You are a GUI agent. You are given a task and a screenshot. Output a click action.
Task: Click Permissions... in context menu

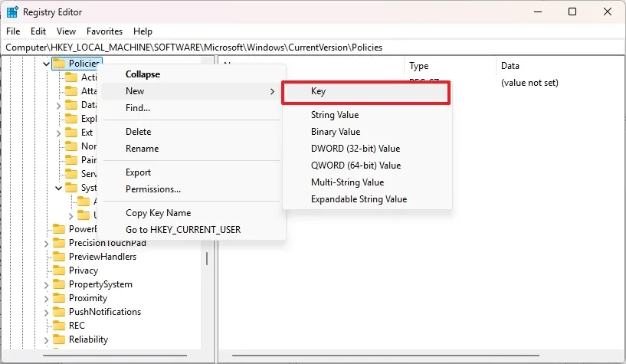coord(153,189)
